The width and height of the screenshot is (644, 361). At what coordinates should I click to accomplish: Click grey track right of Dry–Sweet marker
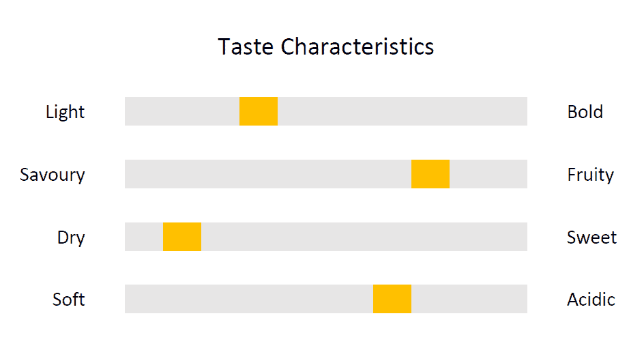tap(364, 237)
